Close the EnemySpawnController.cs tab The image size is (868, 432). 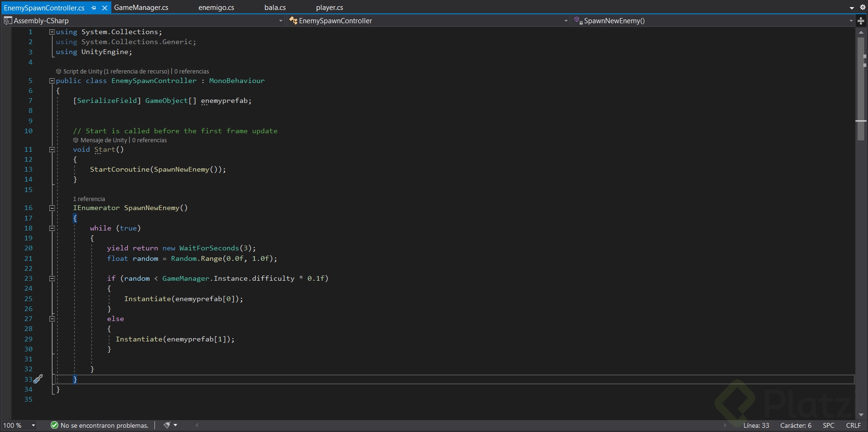click(x=105, y=8)
